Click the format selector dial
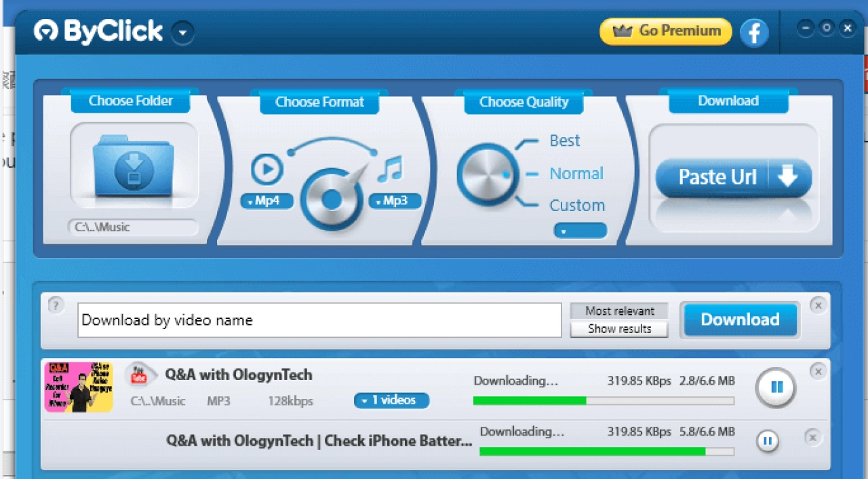Screen dimensions: 868x479 point(332,199)
